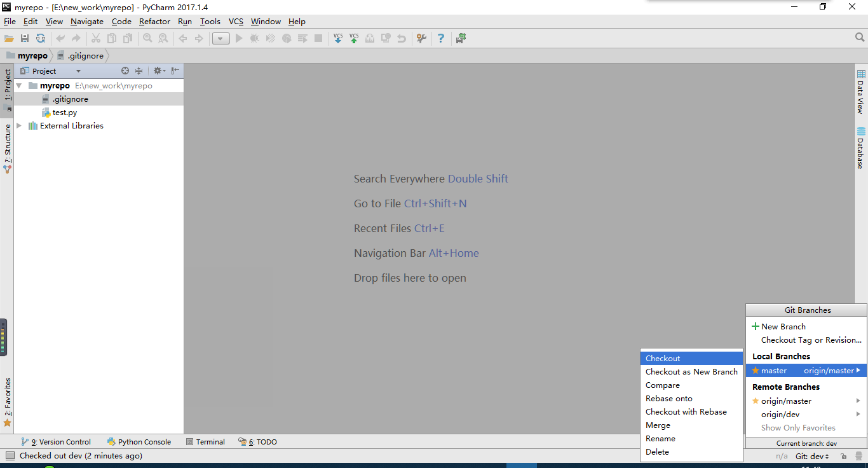Open the run configuration dropdown
Screen dimensions: 868x468
[220, 39]
